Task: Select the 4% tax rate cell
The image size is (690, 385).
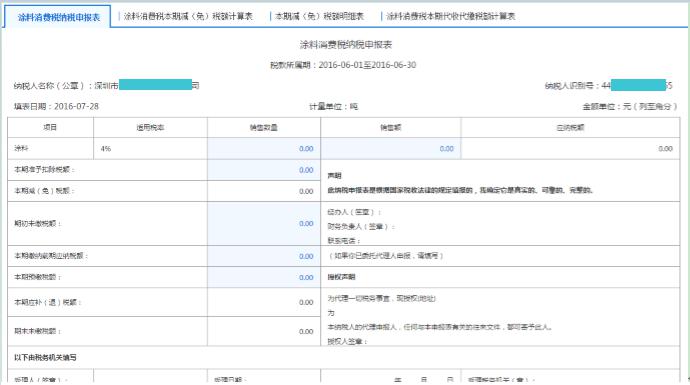Action: [x=150, y=149]
